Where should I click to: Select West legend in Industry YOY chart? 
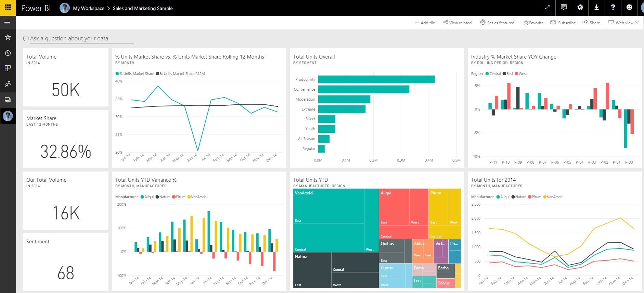coord(521,74)
